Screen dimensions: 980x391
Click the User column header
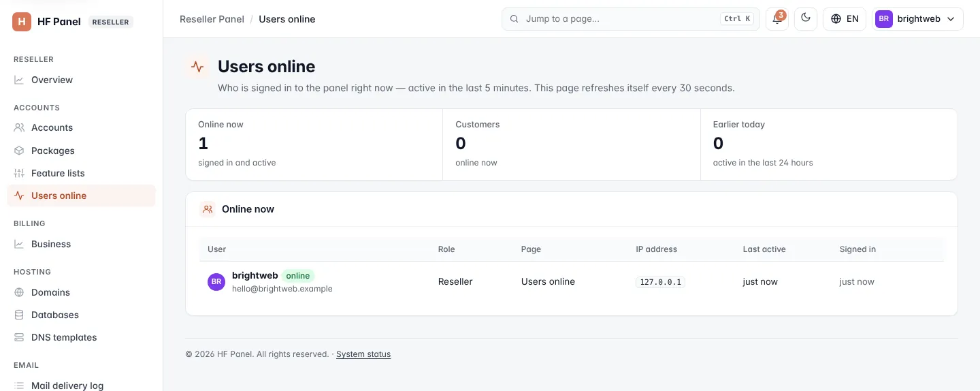(217, 249)
